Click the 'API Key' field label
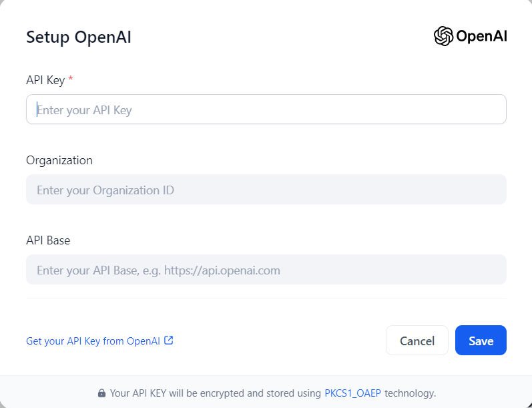 tap(45, 80)
